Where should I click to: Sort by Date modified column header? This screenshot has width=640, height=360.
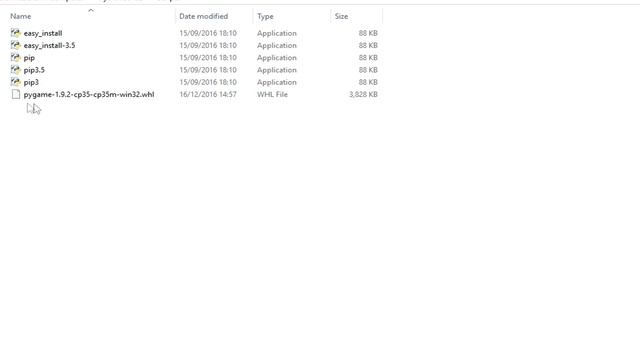(204, 16)
